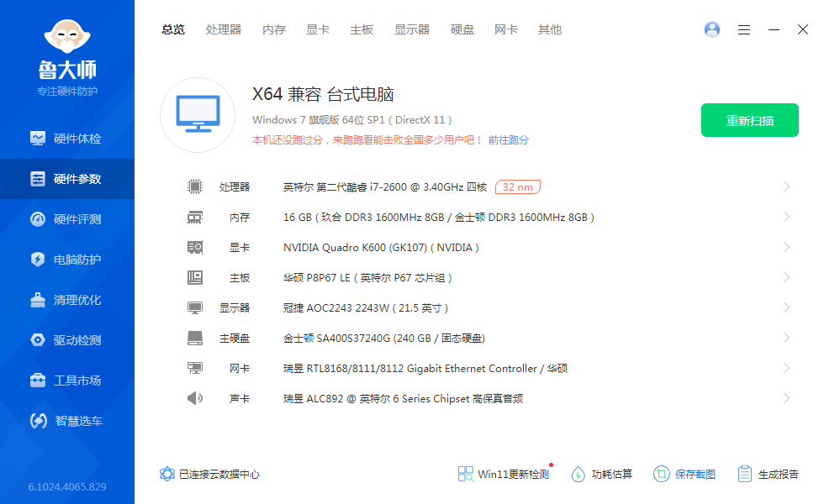824x504 pixels.
Task: Click 生成报告 to generate report
Action: 768,474
